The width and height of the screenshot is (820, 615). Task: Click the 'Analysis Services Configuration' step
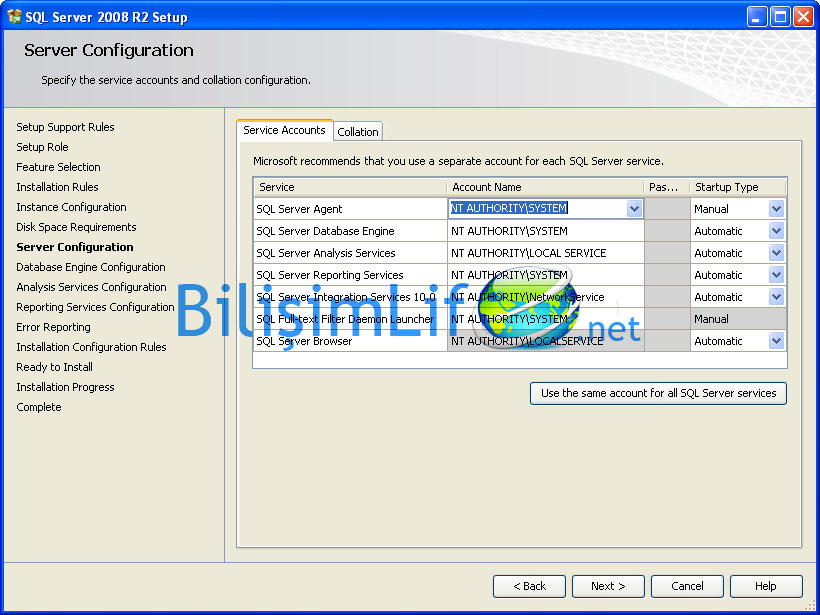pyautogui.click(x=92, y=287)
